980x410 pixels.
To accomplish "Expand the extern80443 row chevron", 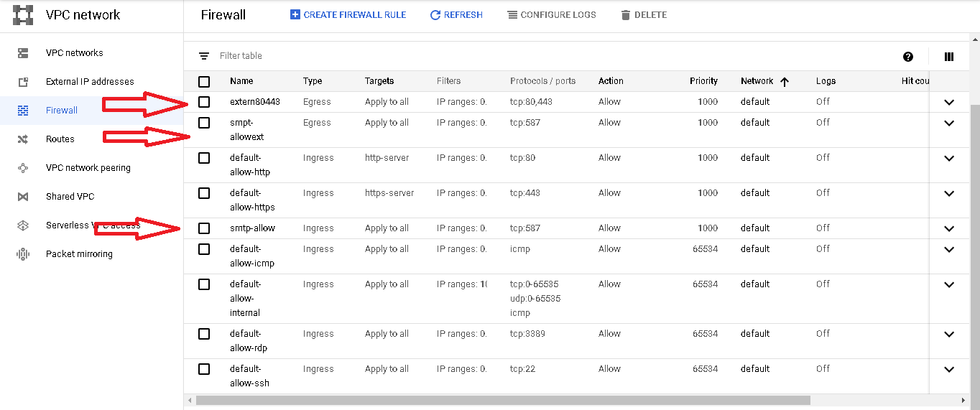I will [x=949, y=102].
